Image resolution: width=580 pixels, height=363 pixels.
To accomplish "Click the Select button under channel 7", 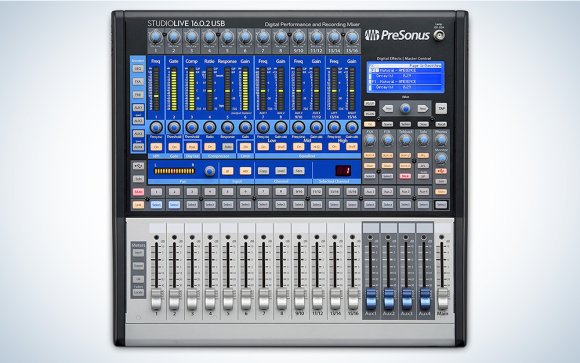I will (x=263, y=205).
